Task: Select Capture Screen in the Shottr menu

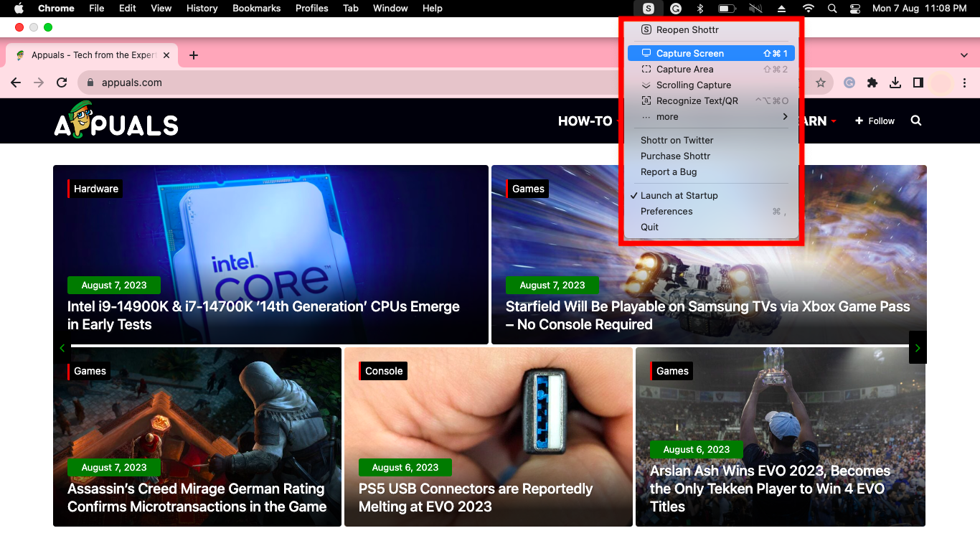Action: click(710, 53)
